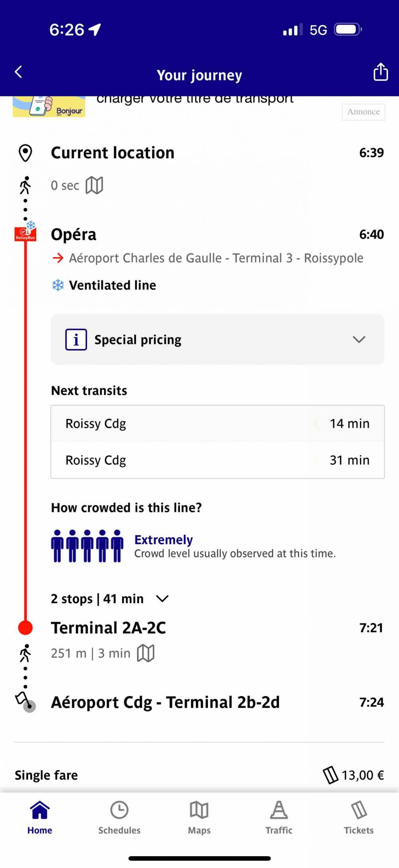The width and height of the screenshot is (399, 868).
Task: Open map for the 0 sec walk
Action: coord(94,185)
